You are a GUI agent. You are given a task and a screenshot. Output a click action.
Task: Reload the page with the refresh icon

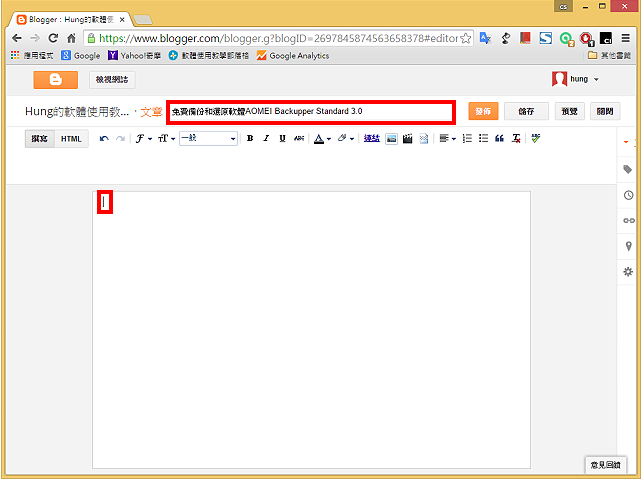53,38
